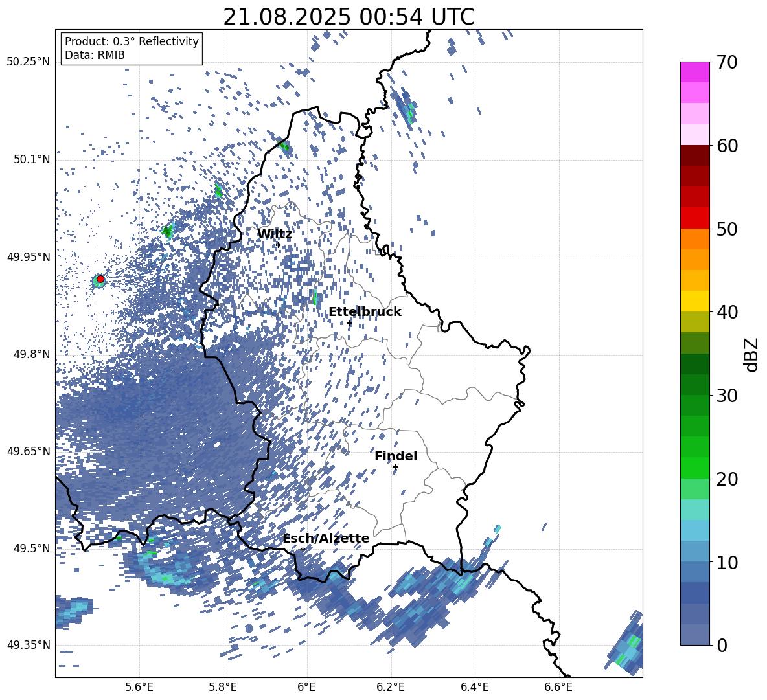The height and width of the screenshot is (700, 767).
Task: Click the 6.6°E longitude label
Action: click(x=558, y=687)
